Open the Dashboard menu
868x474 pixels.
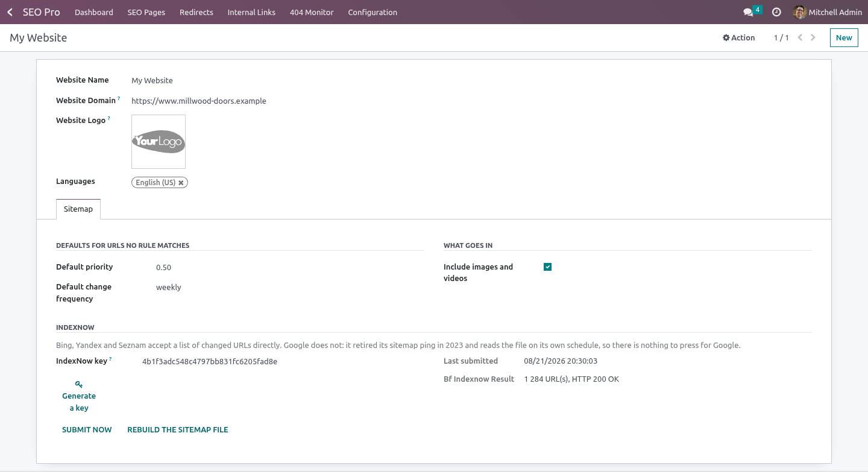pos(94,12)
